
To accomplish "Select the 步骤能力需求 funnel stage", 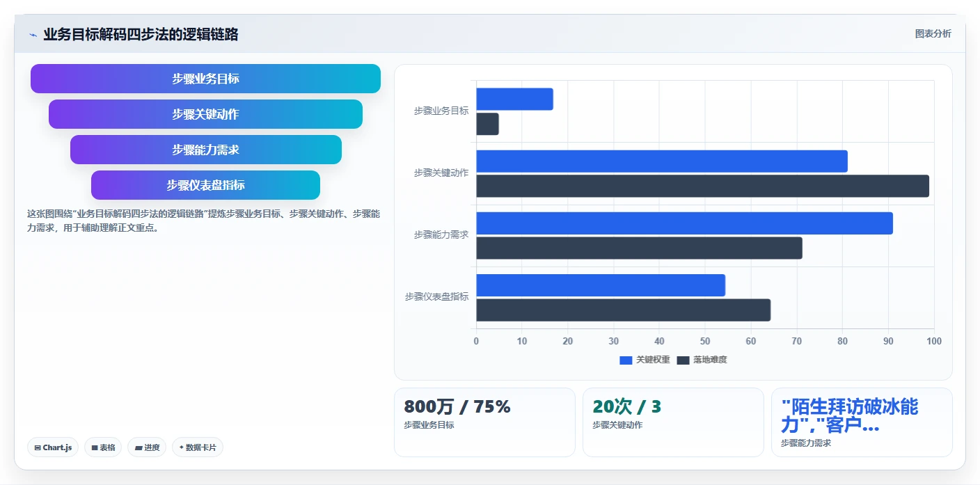I will pyautogui.click(x=206, y=150).
